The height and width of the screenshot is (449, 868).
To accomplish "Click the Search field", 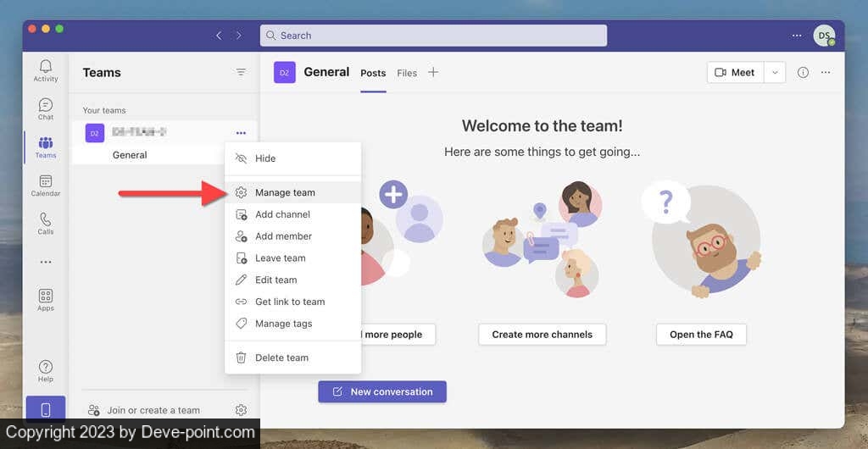I will [x=433, y=36].
